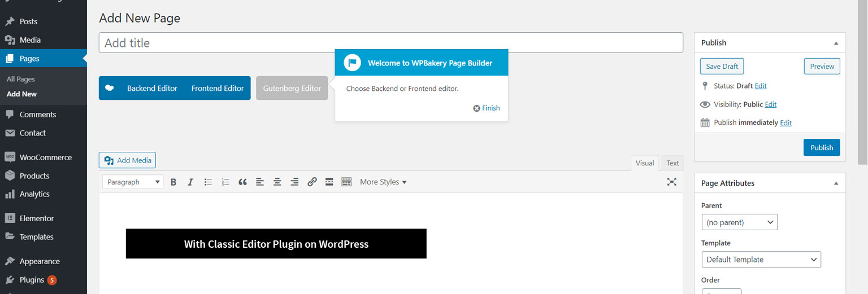The height and width of the screenshot is (294, 868).
Task: Click the Comments bubble icon in sidebar
Action: click(x=10, y=115)
